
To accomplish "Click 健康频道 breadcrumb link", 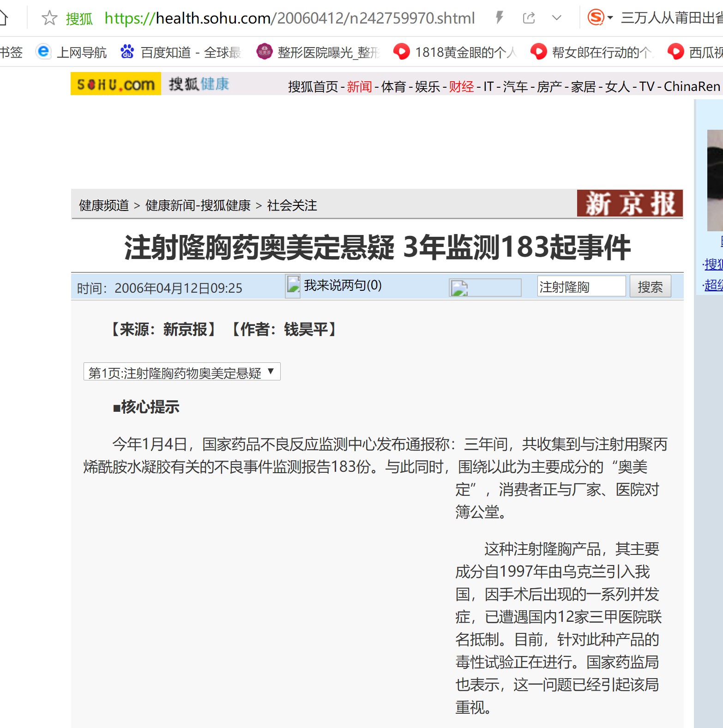I will 104,205.
